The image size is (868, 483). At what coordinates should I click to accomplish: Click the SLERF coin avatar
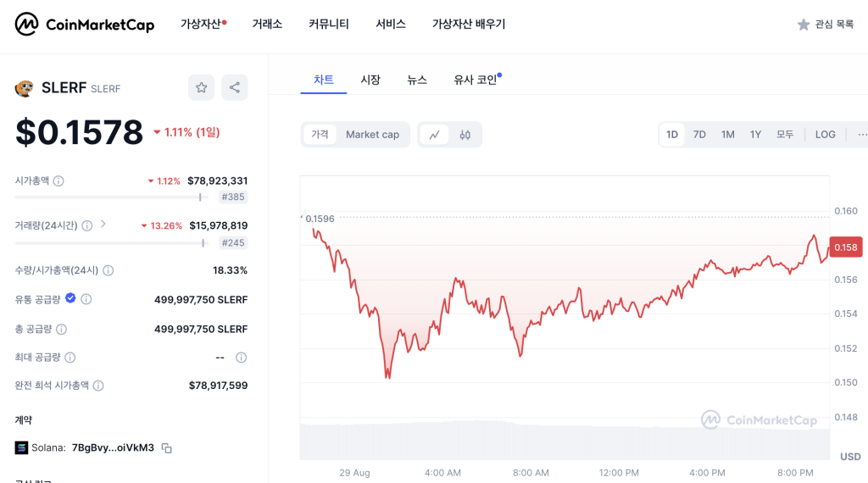coord(24,88)
